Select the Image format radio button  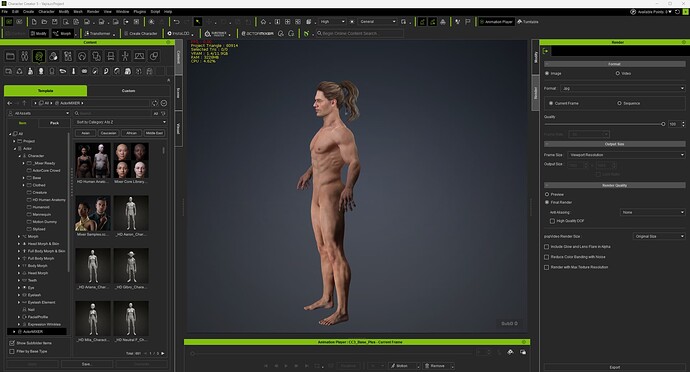[x=547, y=74]
